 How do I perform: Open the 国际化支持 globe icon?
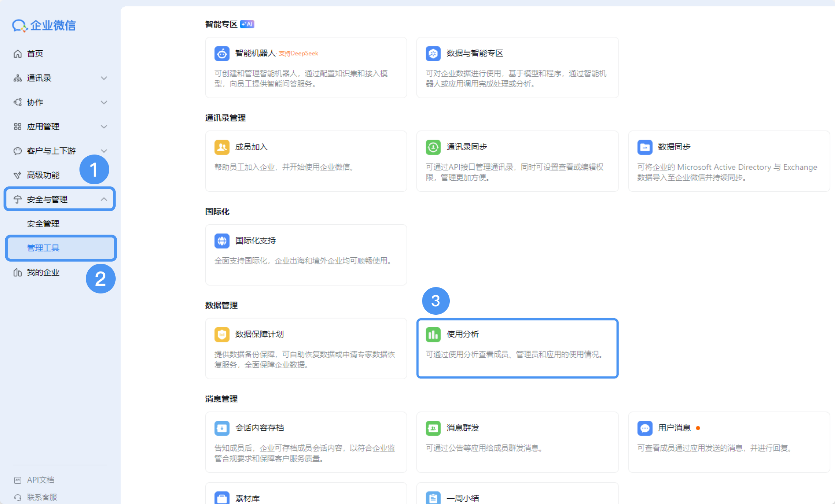coord(222,241)
